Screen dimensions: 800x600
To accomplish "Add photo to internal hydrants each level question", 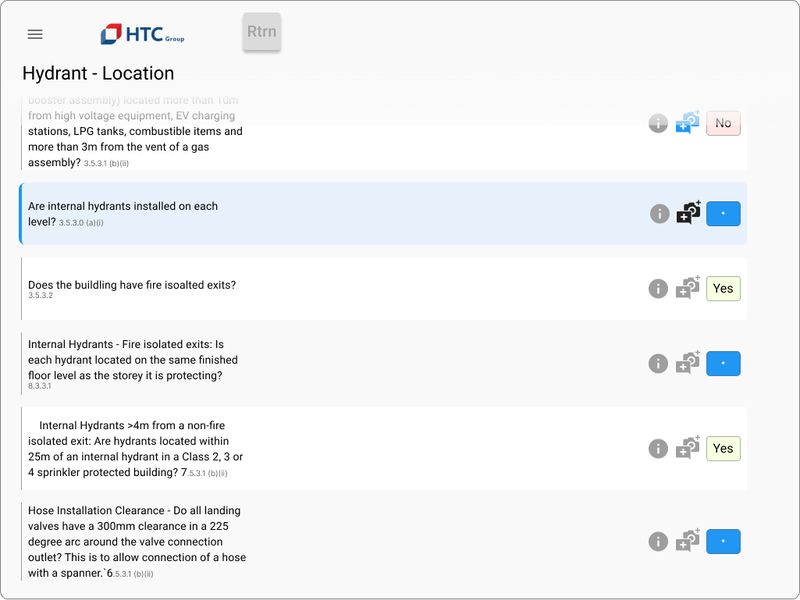I will tap(688, 212).
